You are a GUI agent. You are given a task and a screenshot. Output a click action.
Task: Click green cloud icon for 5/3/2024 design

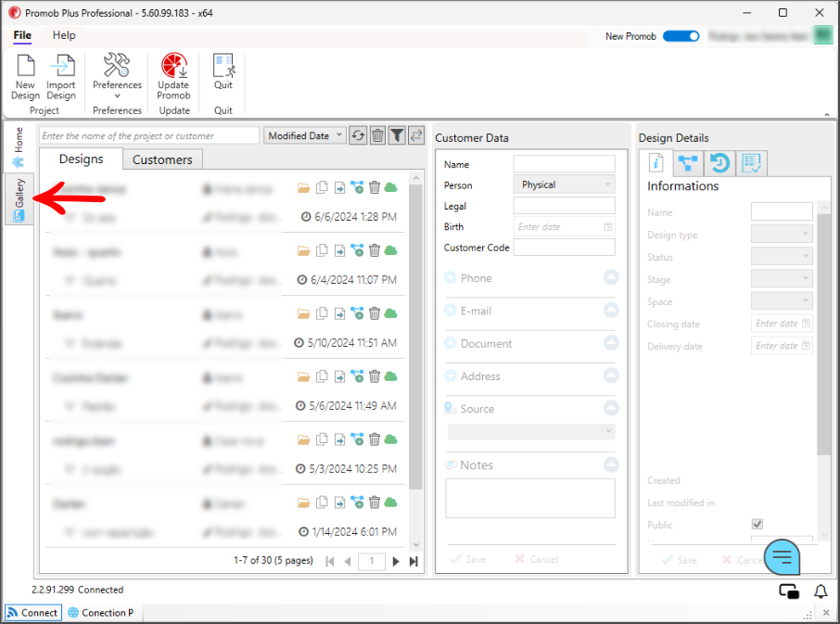(x=391, y=439)
